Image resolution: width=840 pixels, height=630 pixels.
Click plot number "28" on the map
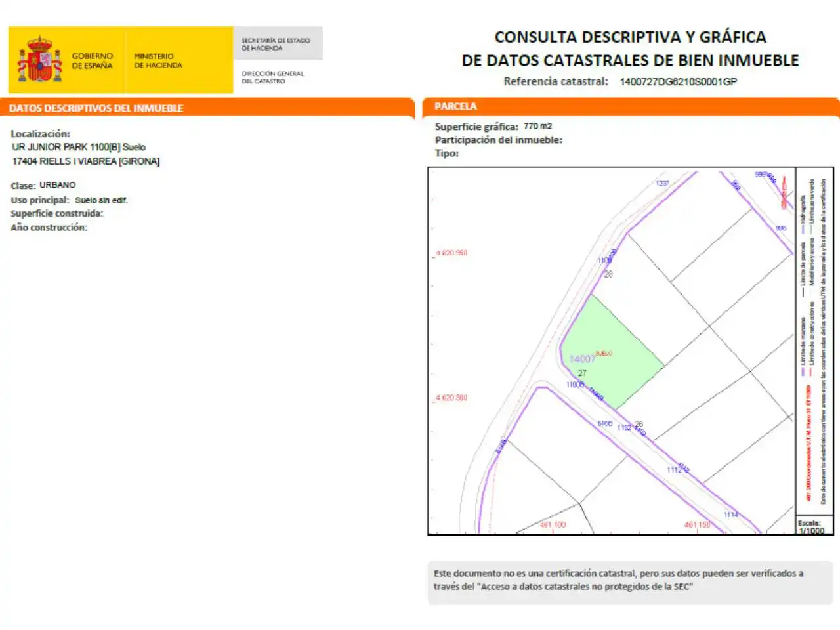click(x=608, y=274)
